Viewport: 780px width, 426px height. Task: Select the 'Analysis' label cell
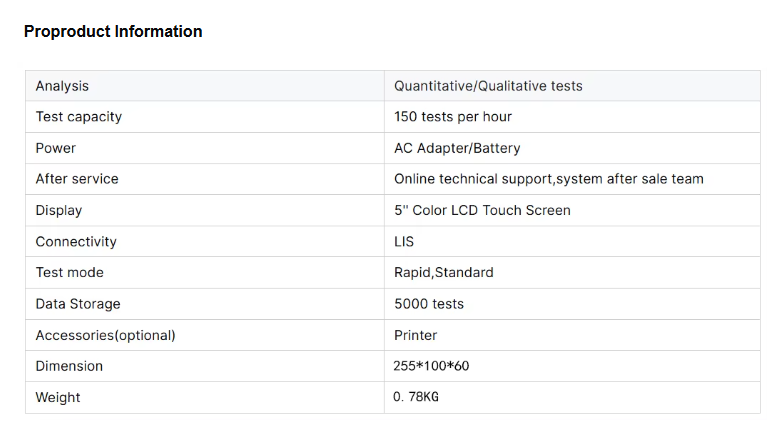62,86
